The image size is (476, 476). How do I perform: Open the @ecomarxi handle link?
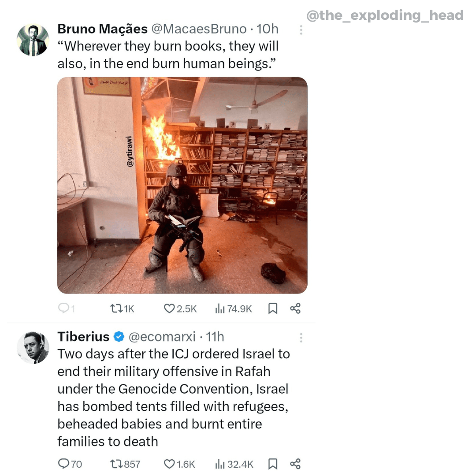coord(162,337)
